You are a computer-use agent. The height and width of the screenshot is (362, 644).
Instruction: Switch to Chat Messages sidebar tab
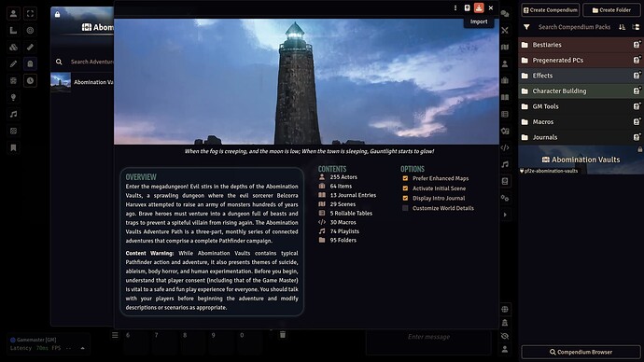pyautogui.click(x=505, y=14)
